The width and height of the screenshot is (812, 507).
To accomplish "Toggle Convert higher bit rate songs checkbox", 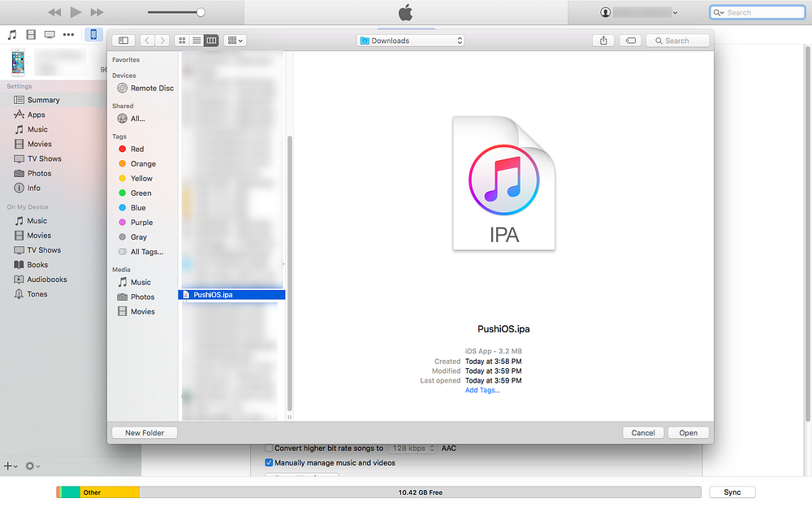I will tap(269, 448).
